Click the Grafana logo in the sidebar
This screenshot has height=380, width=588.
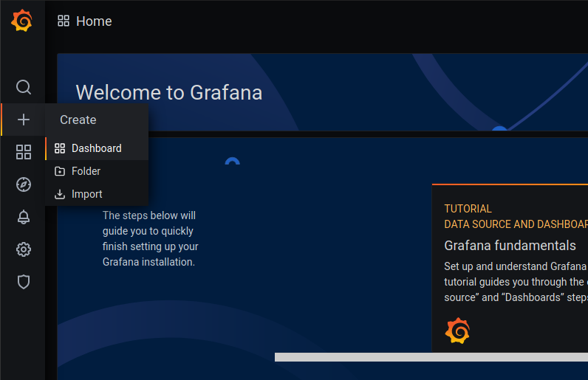[x=21, y=21]
